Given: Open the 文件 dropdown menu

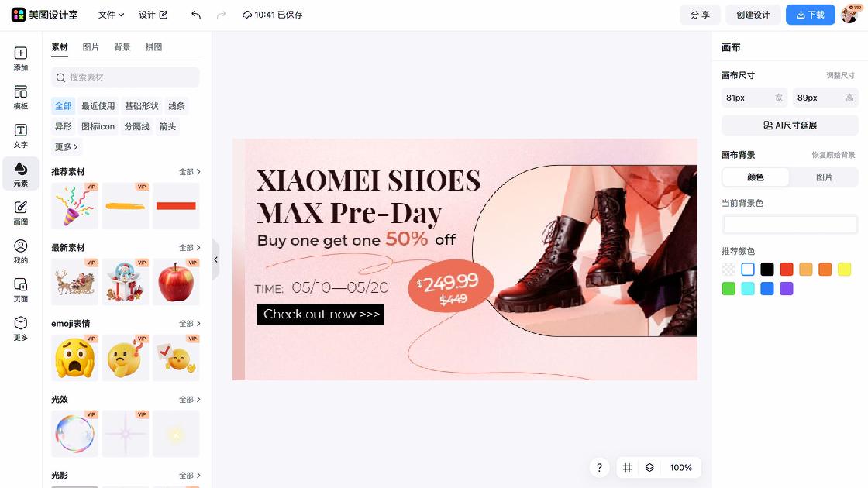Looking at the screenshot, I should click(x=111, y=15).
